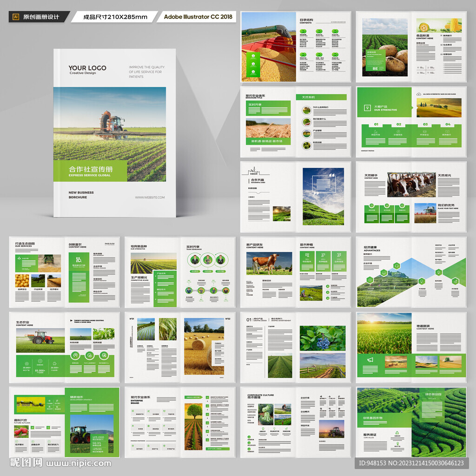This screenshot has height=476, width=476.
Task: Select the cows feeding in the barn photo
Action: click(411, 185)
